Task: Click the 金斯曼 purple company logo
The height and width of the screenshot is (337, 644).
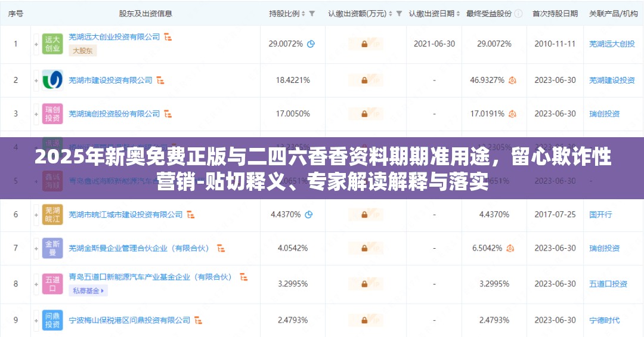Action: point(52,248)
